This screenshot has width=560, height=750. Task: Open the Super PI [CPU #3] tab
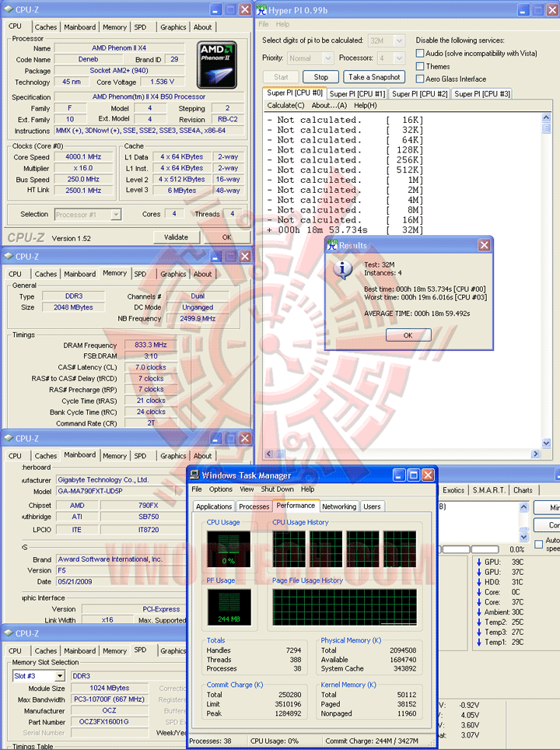click(482, 93)
